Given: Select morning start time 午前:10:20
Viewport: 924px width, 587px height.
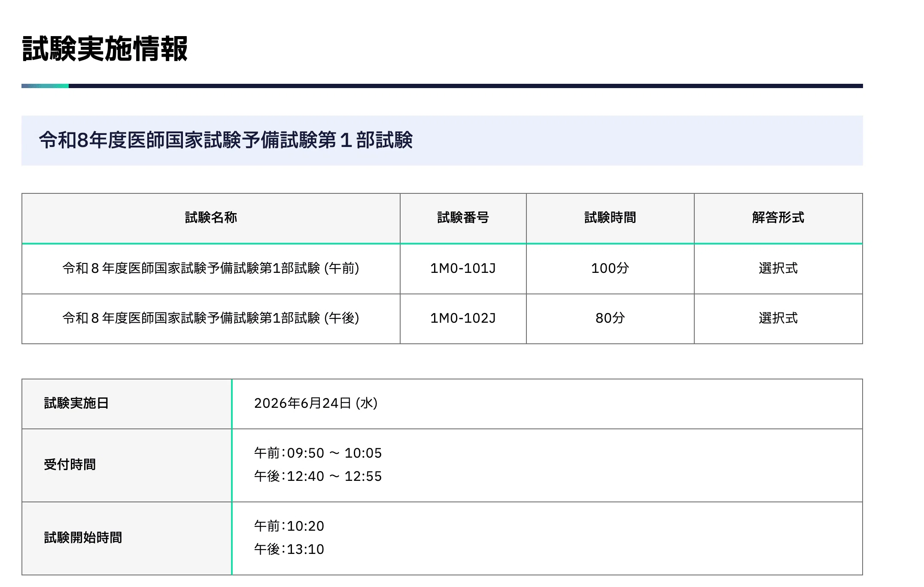Looking at the screenshot, I should 289,526.
